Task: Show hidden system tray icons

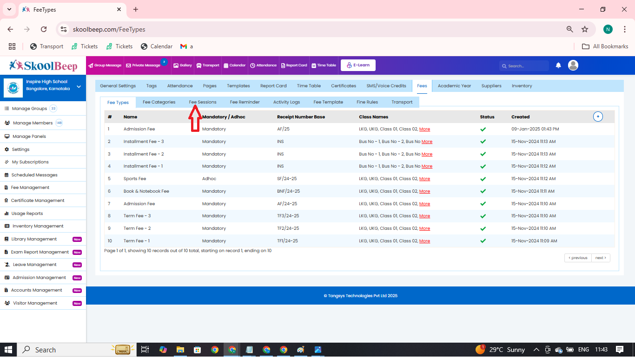Action: coord(536,350)
